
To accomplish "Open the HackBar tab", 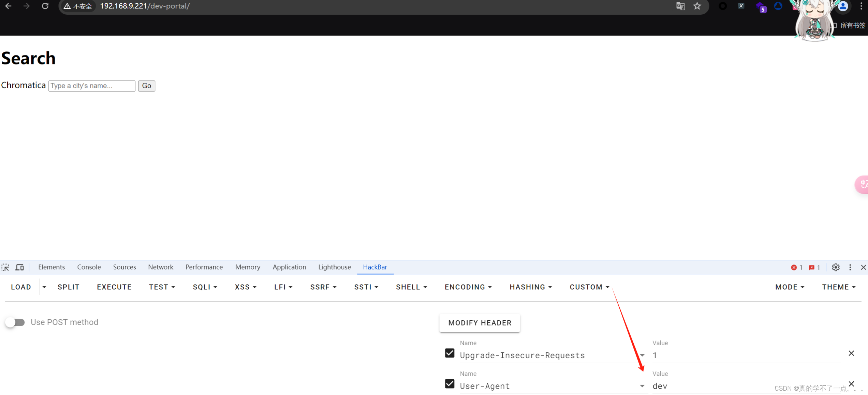I will coord(375,267).
